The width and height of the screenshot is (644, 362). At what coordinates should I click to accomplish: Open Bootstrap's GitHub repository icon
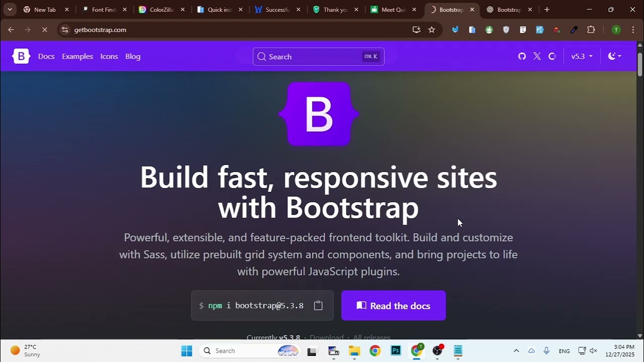[522, 56]
